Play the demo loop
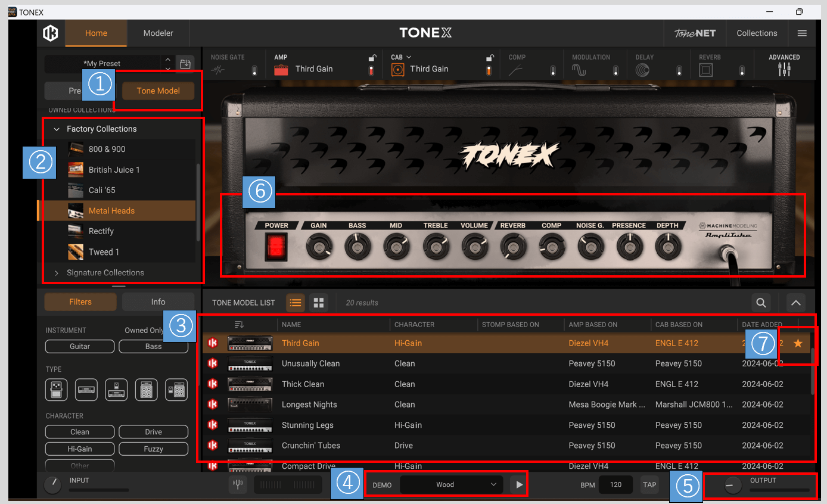Image resolution: width=827 pixels, height=504 pixels. tap(519, 485)
